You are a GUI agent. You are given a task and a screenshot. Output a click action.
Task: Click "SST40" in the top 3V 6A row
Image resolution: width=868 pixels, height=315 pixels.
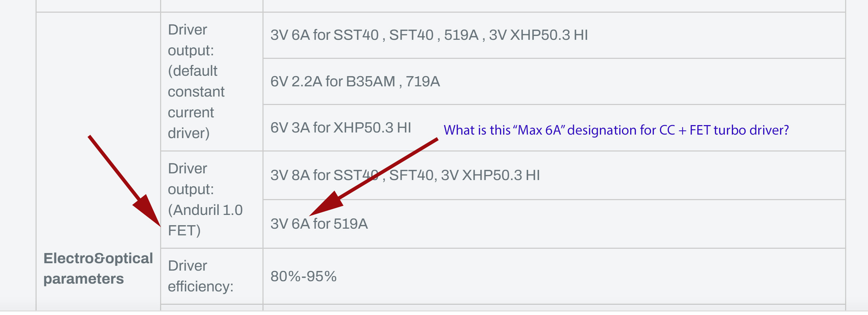click(x=356, y=35)
